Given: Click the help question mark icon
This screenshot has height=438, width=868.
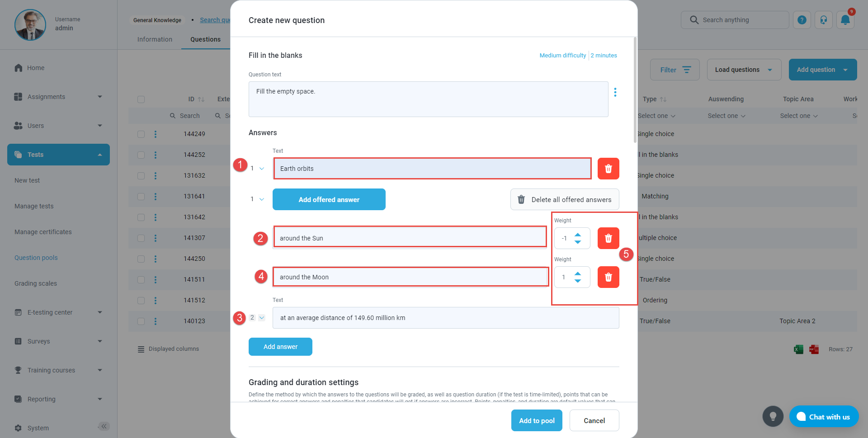Looking at the screenshot, I should click(802, 20).
